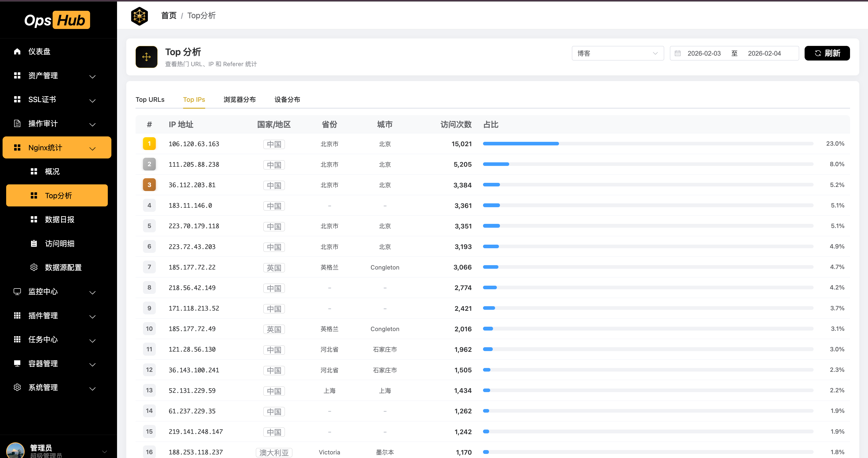The height and width of the screenshot is (458, 868).
Task: Switch to the 浏览器分布 tab
Action: (239, 99)
